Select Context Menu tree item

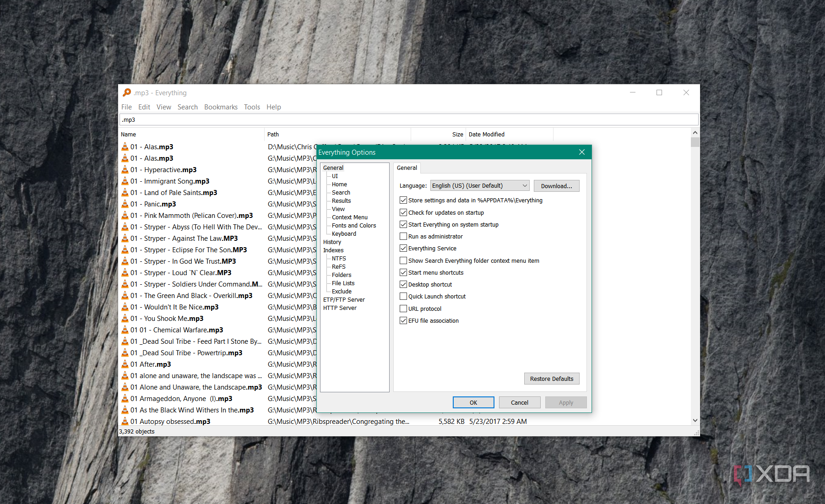tap(350, 217)
